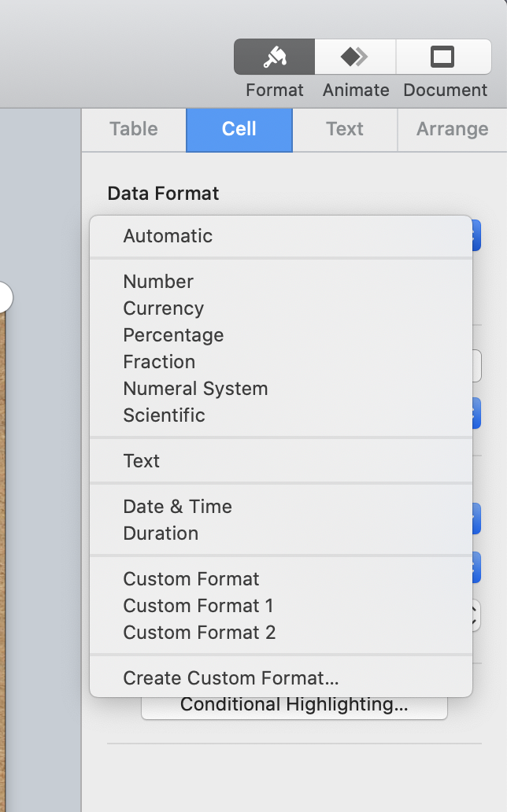Open the Arrange tab
Image resolution: width=507 pixels, height=812 pixels.
[452, 129]
